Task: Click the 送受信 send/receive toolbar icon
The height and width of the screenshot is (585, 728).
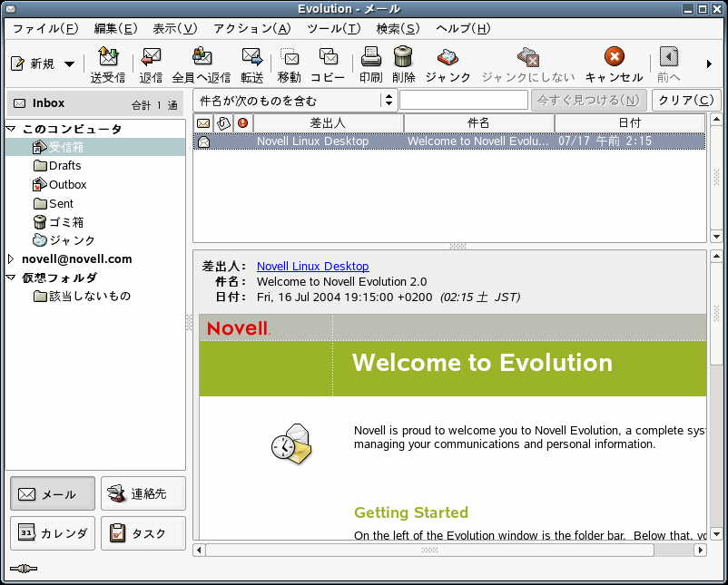Action: coord(108,57)
